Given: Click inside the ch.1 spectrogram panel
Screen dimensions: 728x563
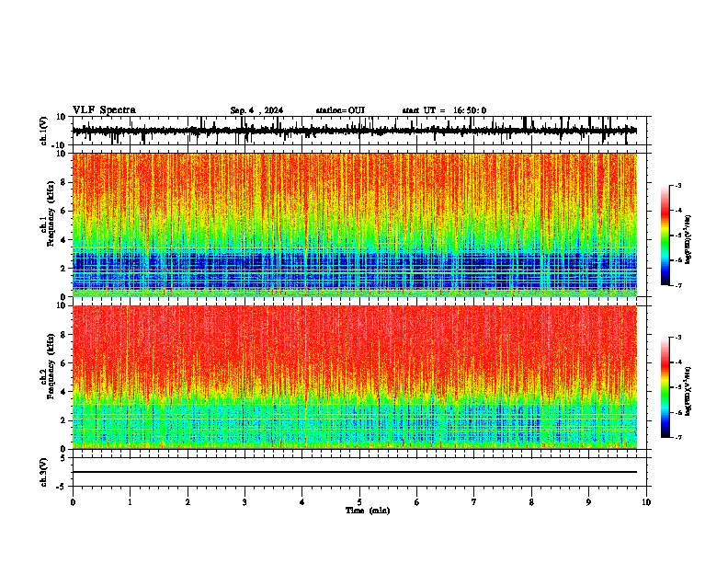Looking at the screenshot, I should pos(355,224).
